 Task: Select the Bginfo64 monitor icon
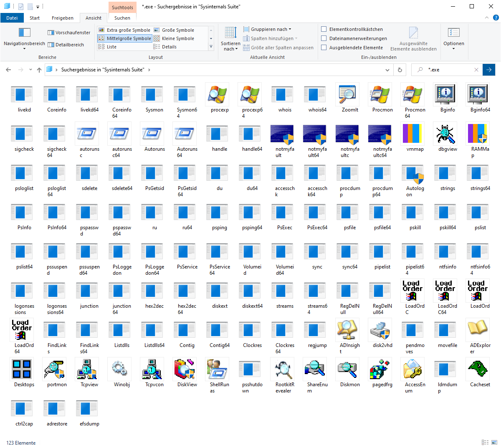[478, 94]
